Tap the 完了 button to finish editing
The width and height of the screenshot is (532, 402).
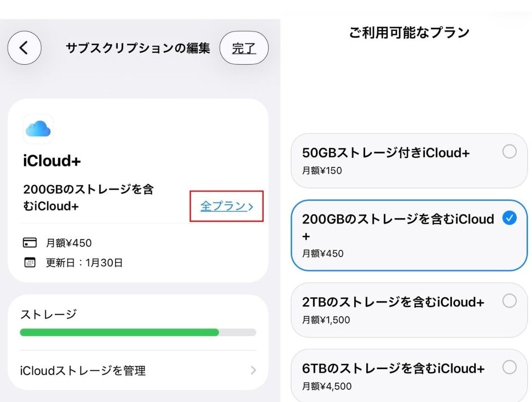244,48
